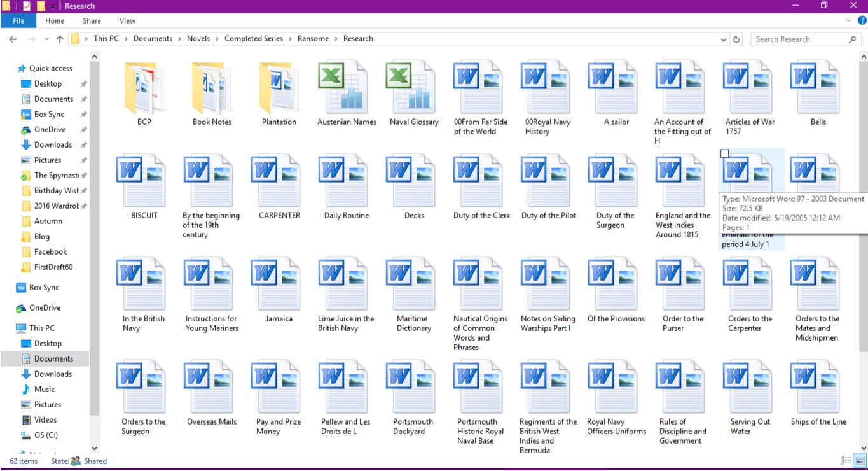Tick the checkbox on the highlighted file

pyautogui.click(x=724, y=153)
